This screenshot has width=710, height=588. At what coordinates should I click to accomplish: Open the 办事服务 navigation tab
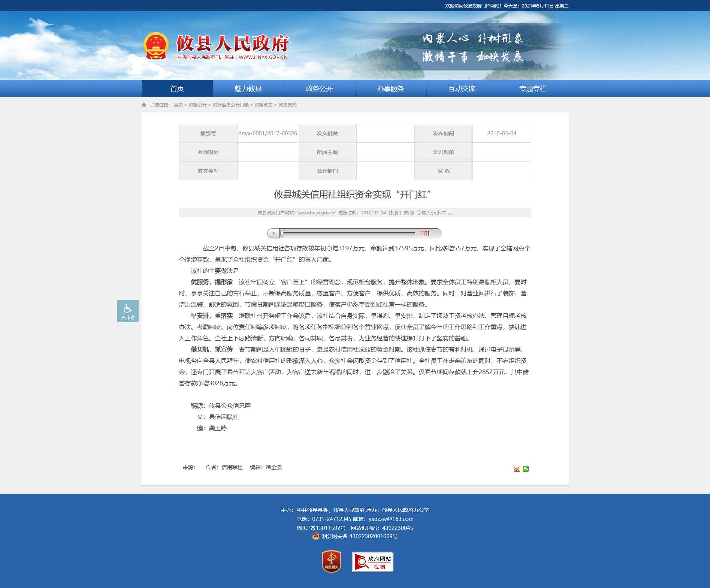tap(390, 88)
